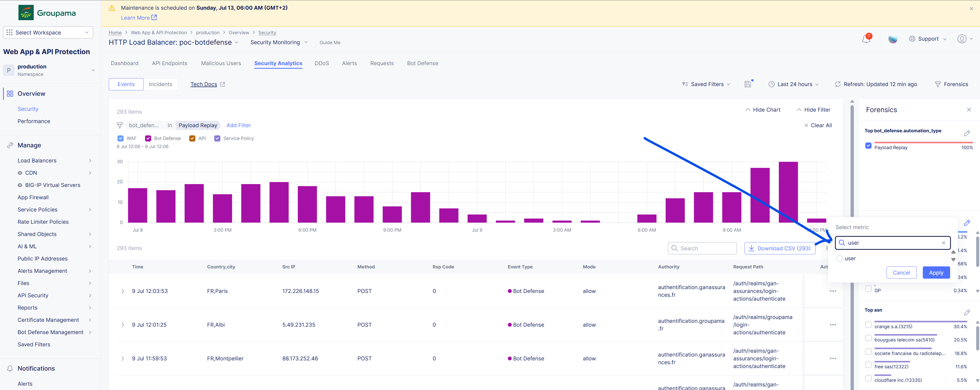Open the notifications bell icon
The image size is (980, 390).
pos(866,39)
